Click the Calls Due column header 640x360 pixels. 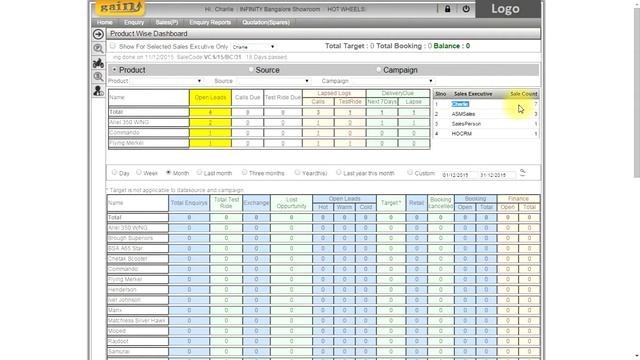click(x=247, y=98)
